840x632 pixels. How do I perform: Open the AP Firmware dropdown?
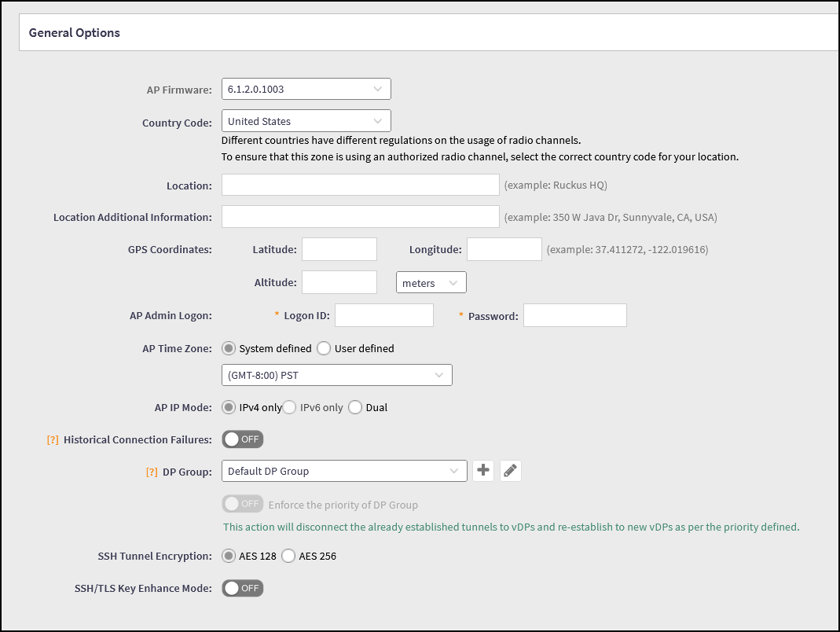[x=306, y=89]
